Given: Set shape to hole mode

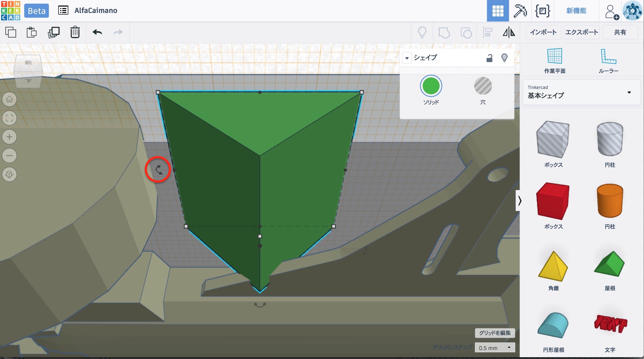Looking at the screenshot, I should tap(483, 86).
